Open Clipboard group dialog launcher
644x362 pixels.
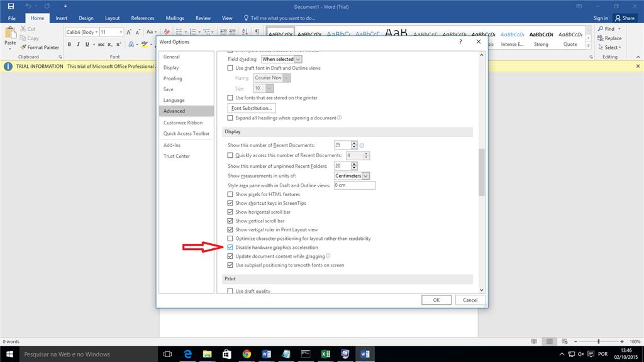click(x=60, y=57)
